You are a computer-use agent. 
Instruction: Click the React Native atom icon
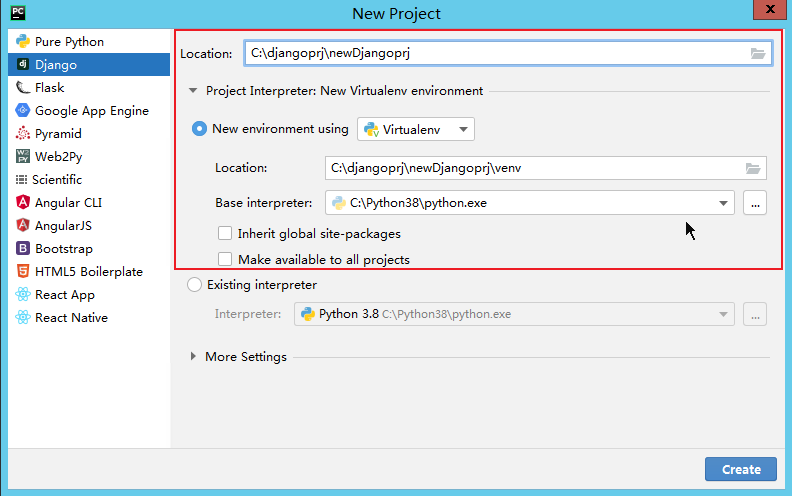pyautogui.click(x=23, y=317)
